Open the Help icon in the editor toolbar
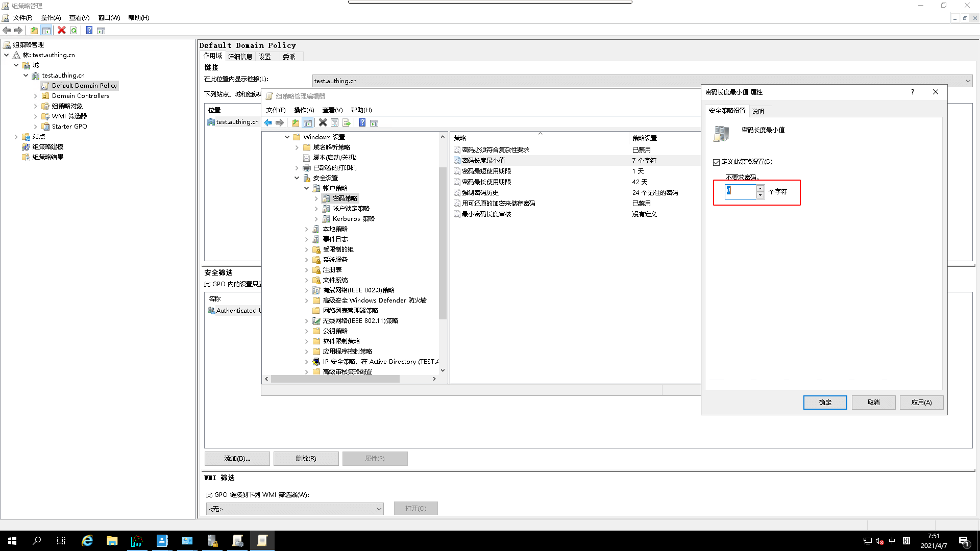980x551 pixels. pos(362,122)
